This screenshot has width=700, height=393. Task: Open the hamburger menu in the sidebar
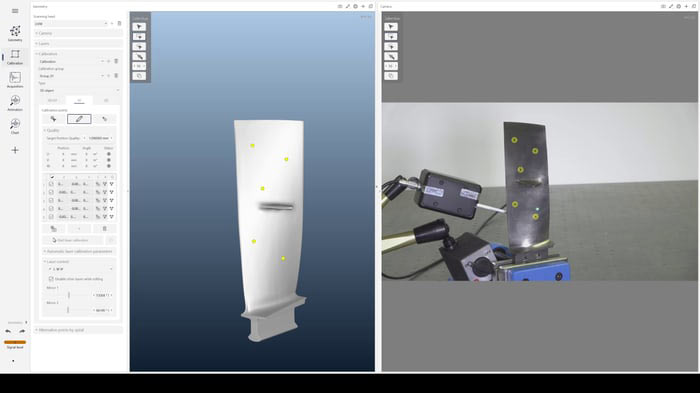coord(15,11)
